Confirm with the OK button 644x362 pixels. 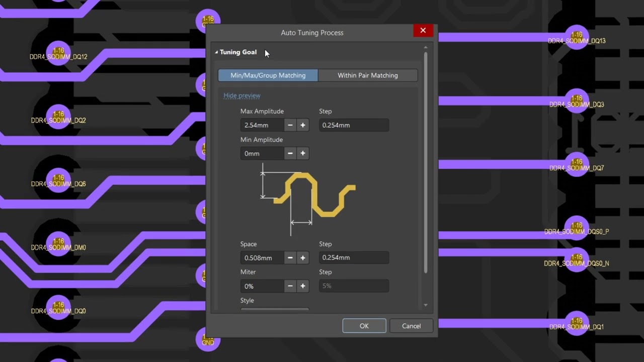pos(364,326)
